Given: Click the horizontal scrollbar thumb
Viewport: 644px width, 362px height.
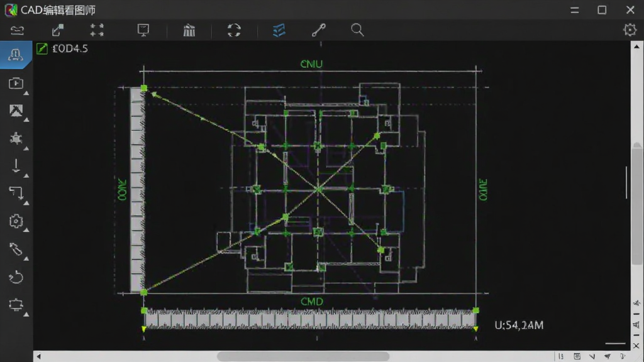Looking at the screenshot, I should tap(303, 356).
